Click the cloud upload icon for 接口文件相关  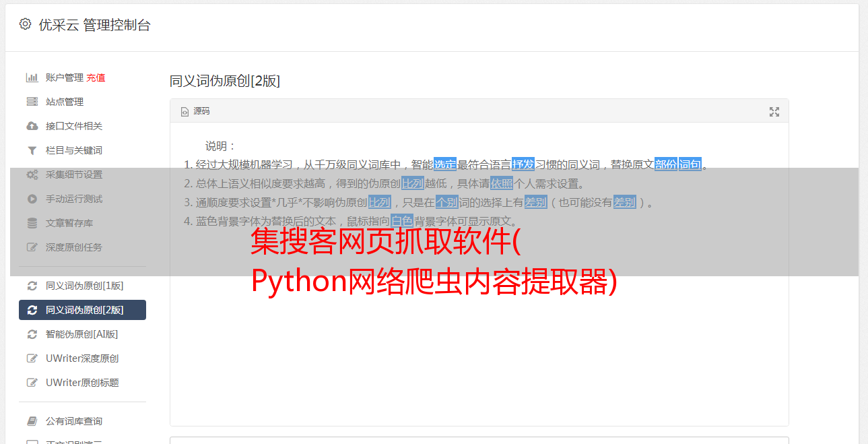32,126
